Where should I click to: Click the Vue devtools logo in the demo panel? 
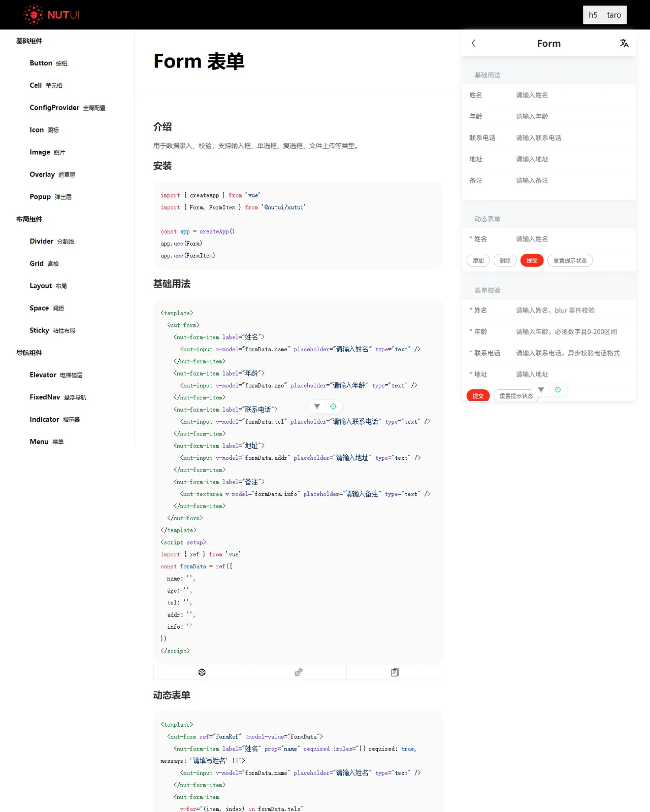(x=541, y=390)
